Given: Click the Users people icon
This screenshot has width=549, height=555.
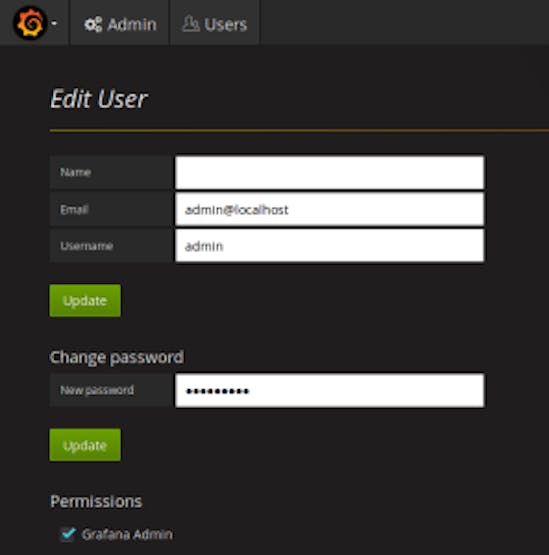Looking at the screenshot, I should (x=191, y=24).
